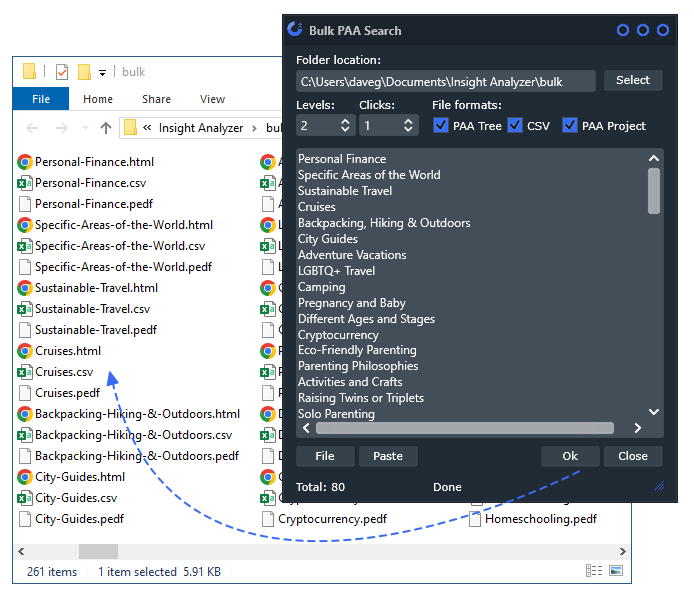Open the Share ribbon tab
The width and height of the screenshot is (694, 600).
[156, 99]
